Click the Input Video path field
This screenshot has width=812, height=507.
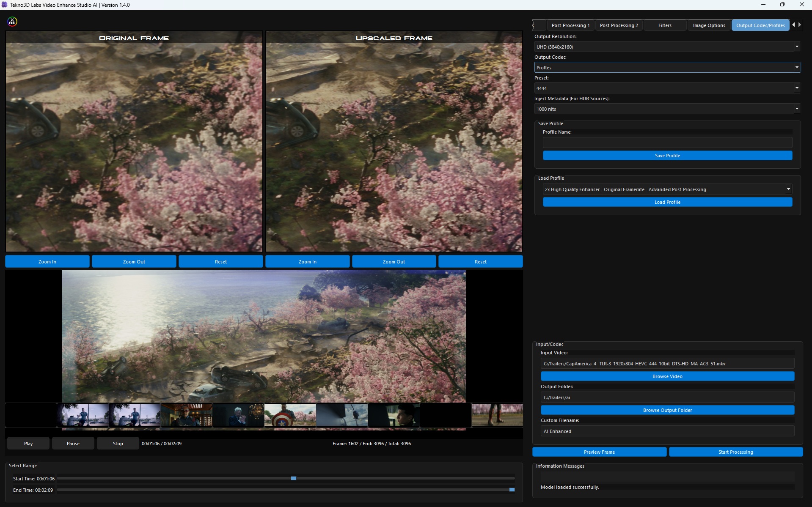[667, 364]
